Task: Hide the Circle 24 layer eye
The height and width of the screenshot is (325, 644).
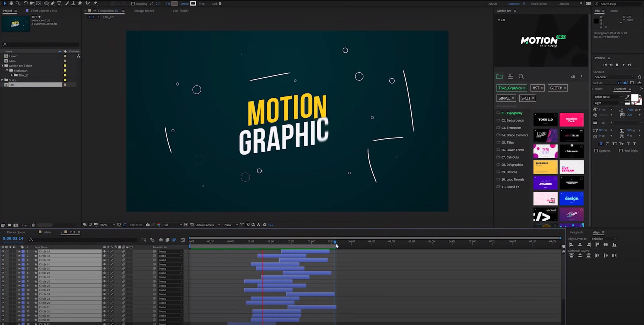Action: (x=3, y=294)
